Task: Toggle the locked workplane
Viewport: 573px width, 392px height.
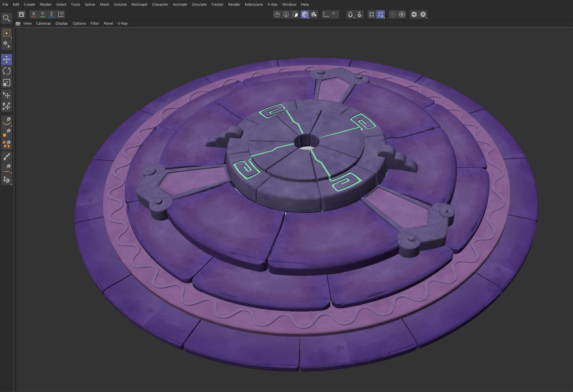Action: coord(380,15)
